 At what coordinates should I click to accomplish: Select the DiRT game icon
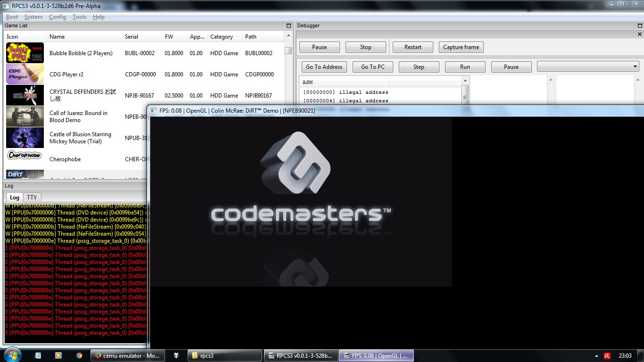[x=25, y=174]
